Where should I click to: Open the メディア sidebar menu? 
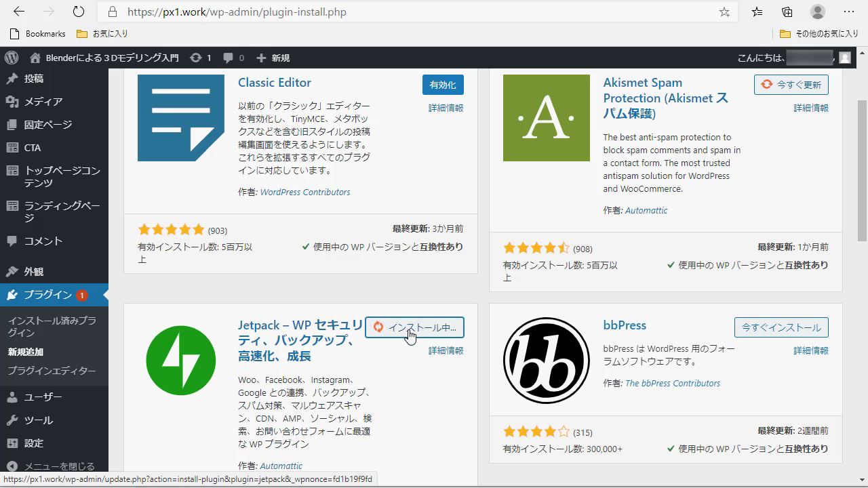pos(43,102)
